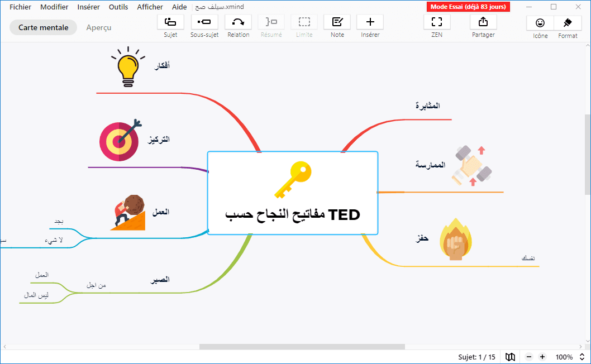Open the Aide menu
This screenshot has height=364, width=591.
(179, 7)
